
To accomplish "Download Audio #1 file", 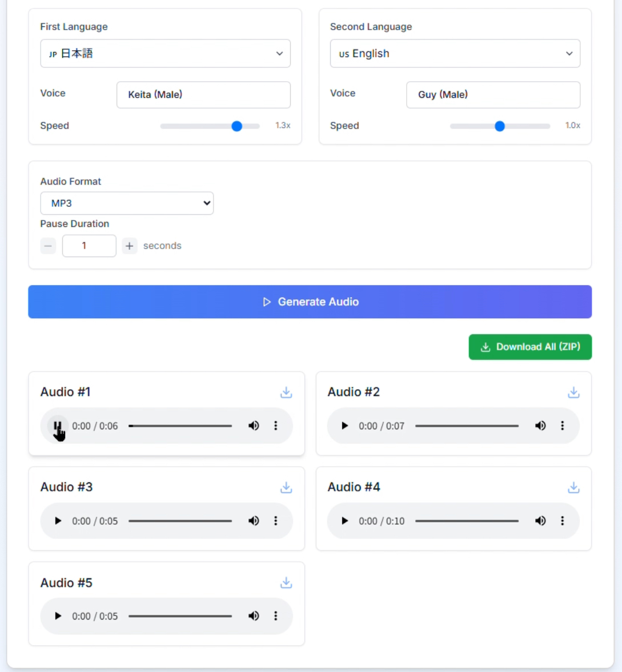I will pos(286,393).
